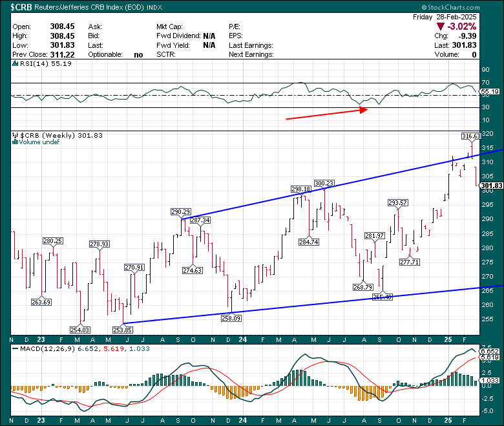Click the 253.85 low price label
The image size is (504, 426).
click(x=123, y=330)
